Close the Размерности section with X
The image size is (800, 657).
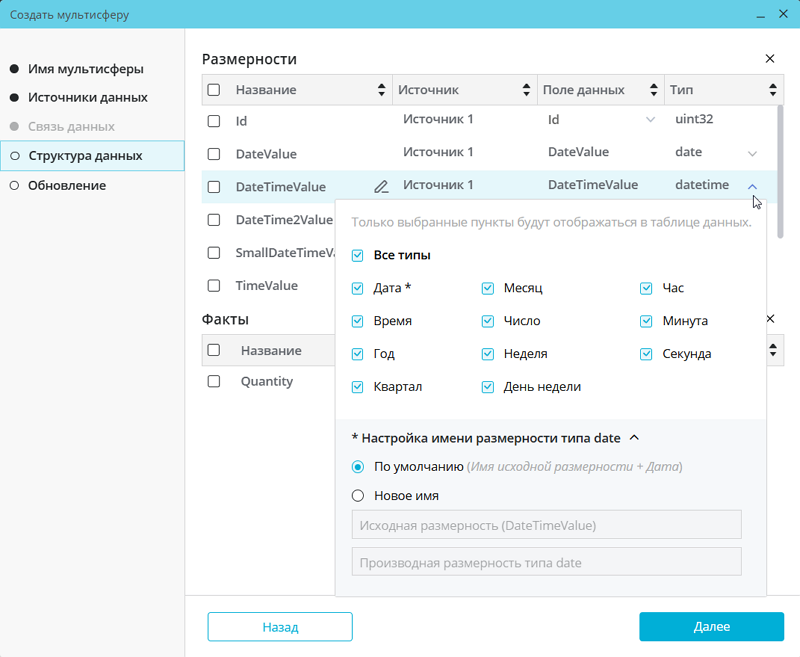[x=770, y=59]
